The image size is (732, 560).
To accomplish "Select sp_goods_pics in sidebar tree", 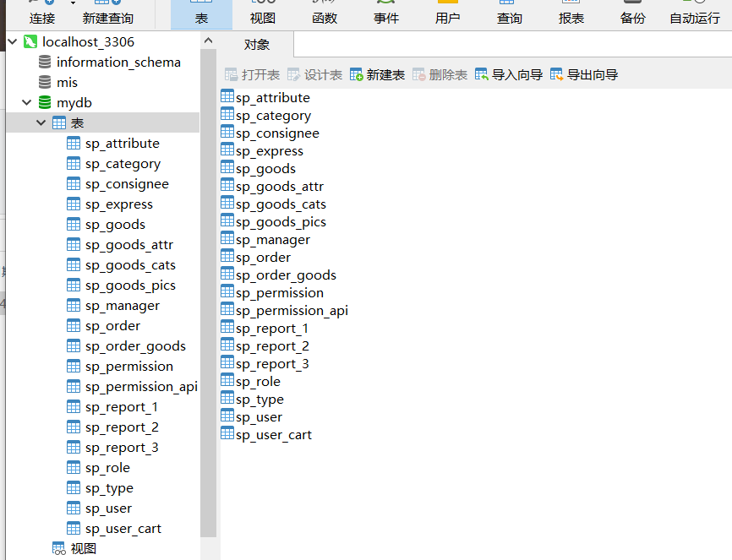I will tap(130, 285).
